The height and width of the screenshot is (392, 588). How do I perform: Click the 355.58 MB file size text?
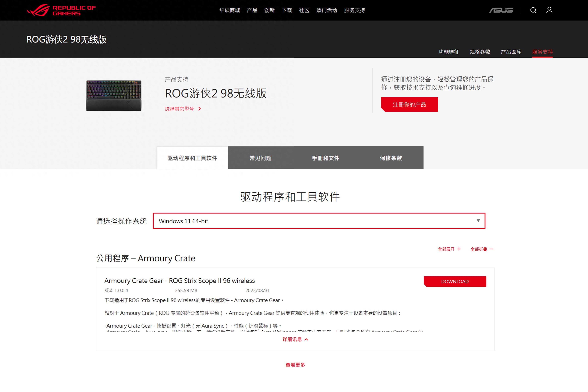[x=186, y=291]
